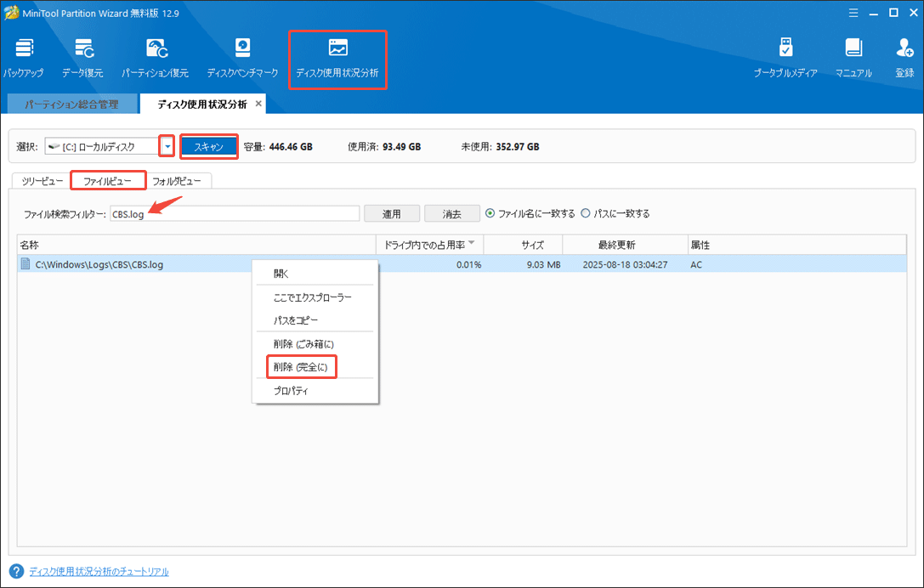Select the ディスク使用状況分析 tab
The width and height of the screenshot is (924, 588).
pos(202,105)
